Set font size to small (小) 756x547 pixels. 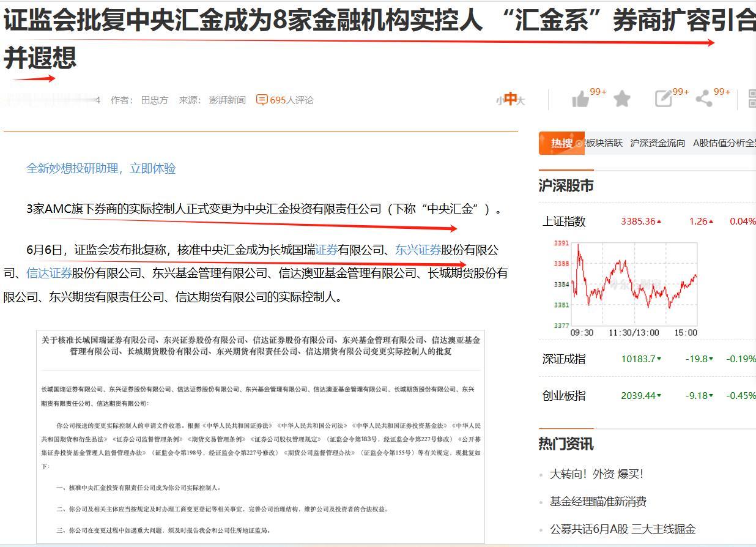pyautogui.click(x=499, y=101)
